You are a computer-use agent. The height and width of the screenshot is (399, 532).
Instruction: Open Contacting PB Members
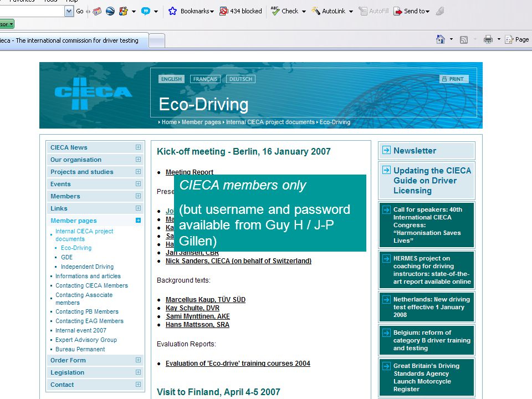click(x=87, y=311)
